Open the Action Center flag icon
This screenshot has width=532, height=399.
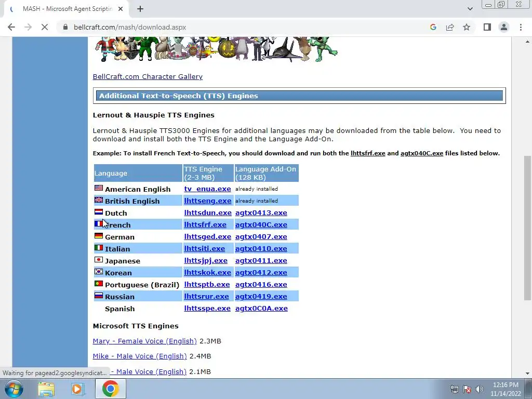coord(467,389)
